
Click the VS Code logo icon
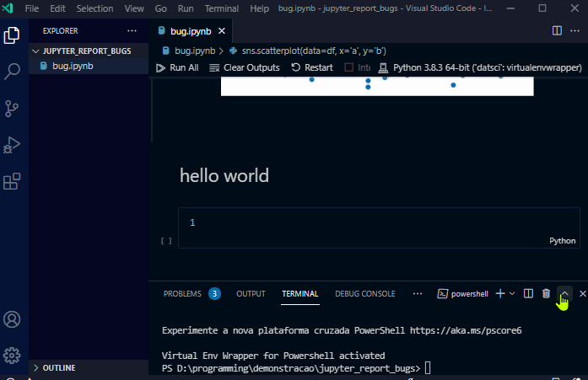[x=8, y=8]
